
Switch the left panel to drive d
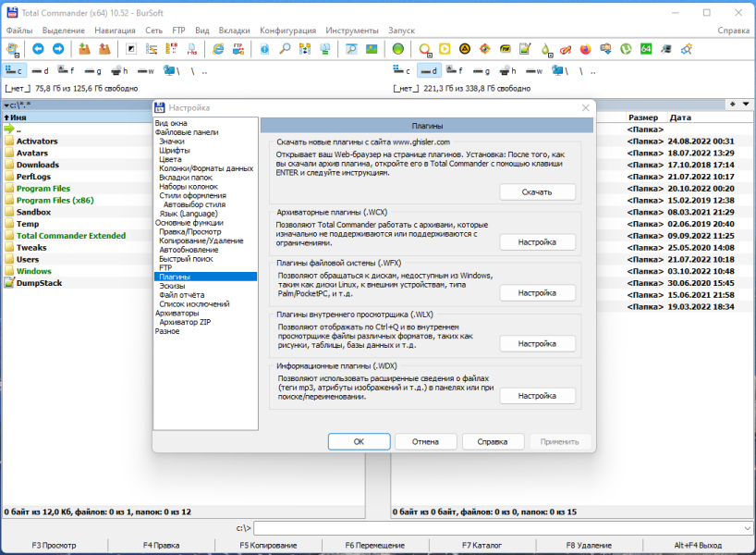[x=40, y=71]
